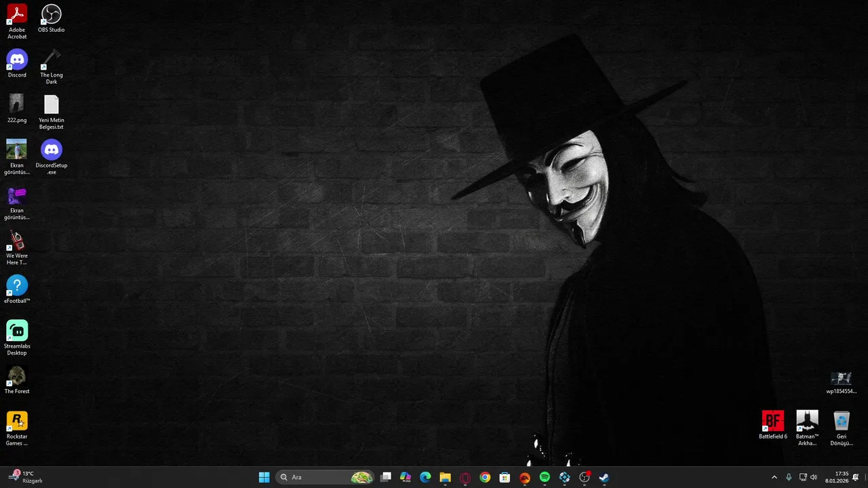The image size is (868, 488).
Task: Open the network status tray icon
Action: pyautogui.click(x=803, y=477)
